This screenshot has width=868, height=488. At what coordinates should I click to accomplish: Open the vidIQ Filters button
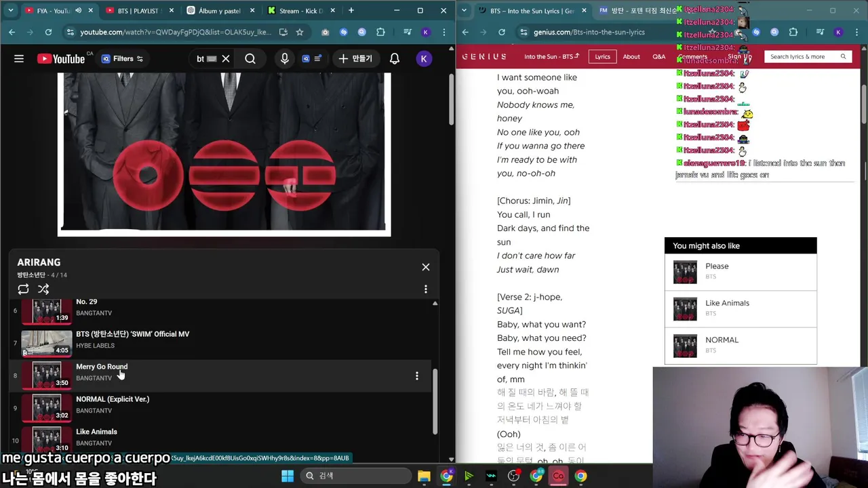point(122,59)
